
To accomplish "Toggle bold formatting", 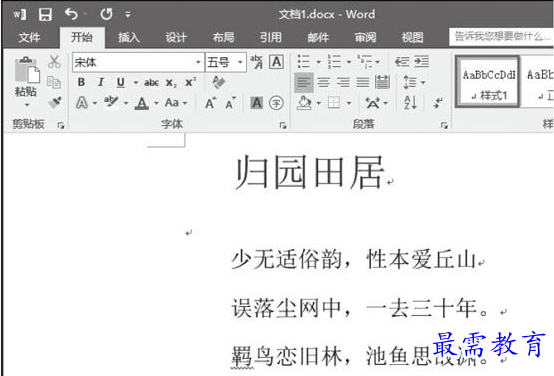I will (81, 82).
